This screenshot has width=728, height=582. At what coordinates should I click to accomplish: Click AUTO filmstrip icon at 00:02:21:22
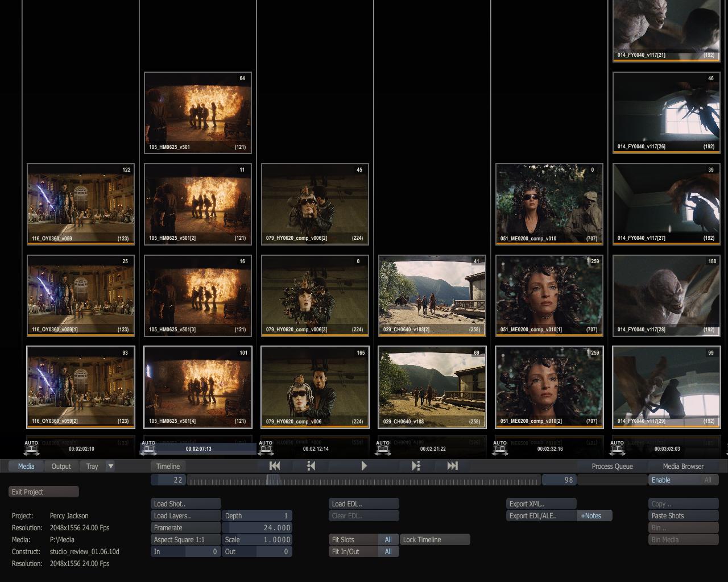click(x=383, y=448)
